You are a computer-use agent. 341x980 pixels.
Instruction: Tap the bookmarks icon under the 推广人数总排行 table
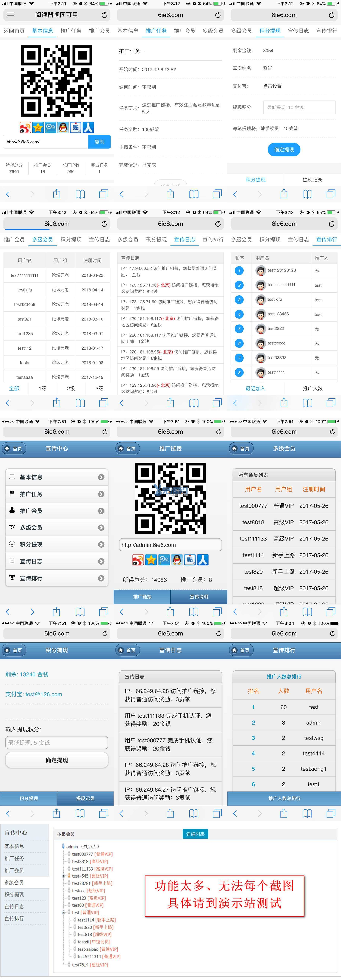tap(307, 813)
